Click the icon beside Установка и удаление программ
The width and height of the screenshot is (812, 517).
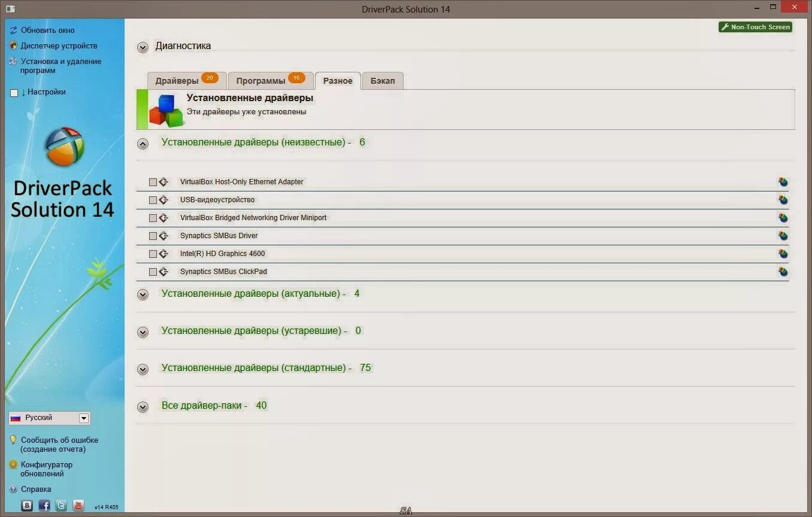[x=13, y=61]
